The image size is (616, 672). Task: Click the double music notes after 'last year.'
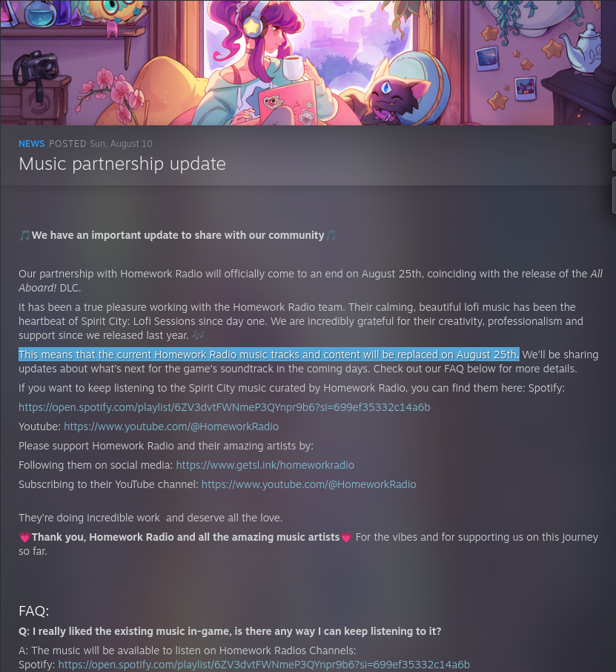pos(198,335)
